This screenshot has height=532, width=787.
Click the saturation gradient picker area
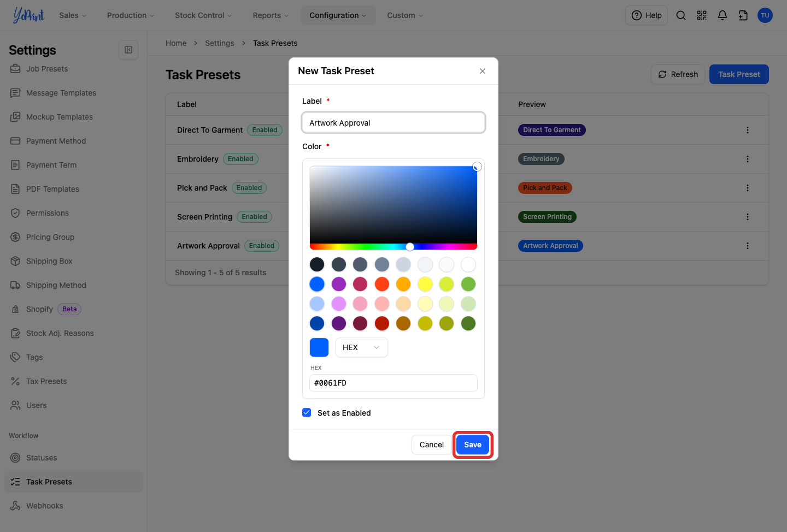(393, 205)
